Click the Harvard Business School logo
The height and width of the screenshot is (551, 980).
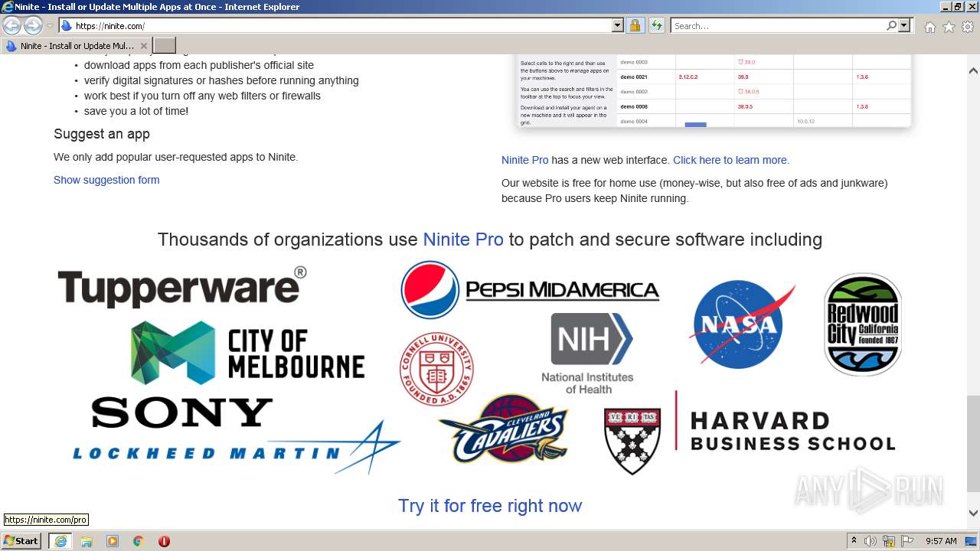(x=750, y=432)
